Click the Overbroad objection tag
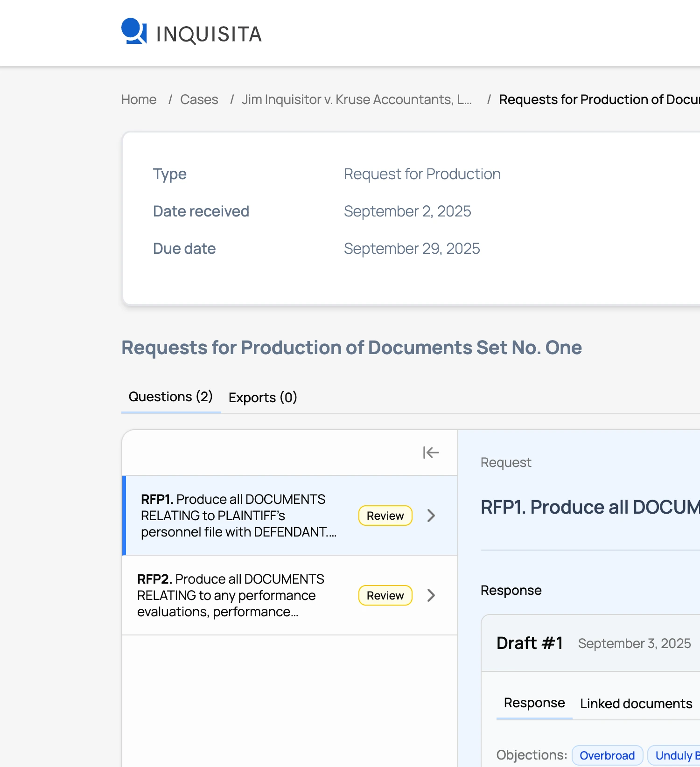Image resolution: width=700 pixels, height=767 pixels. [607, 755]
